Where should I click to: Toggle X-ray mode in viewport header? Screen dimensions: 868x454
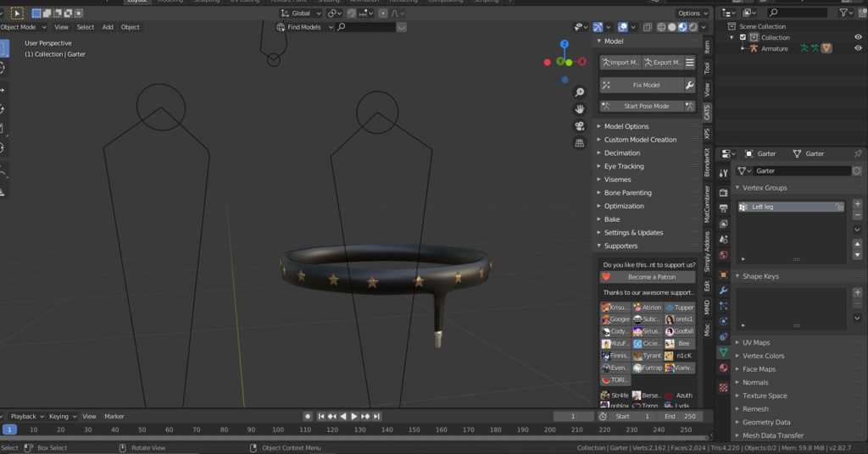click(647, 27)
